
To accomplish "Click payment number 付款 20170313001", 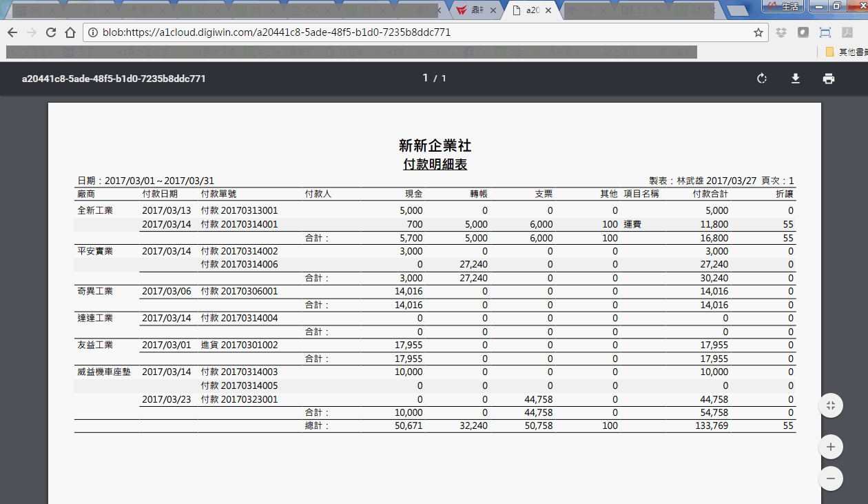I will point(239,210).
